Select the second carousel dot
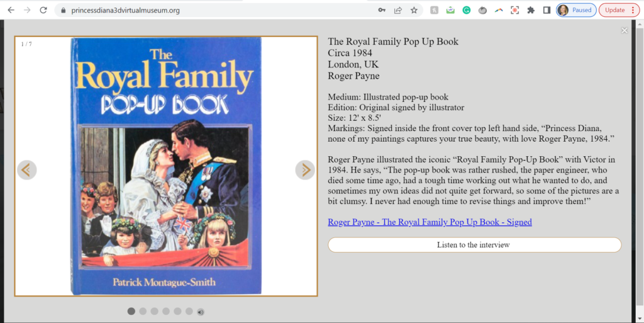 point(143,311)
